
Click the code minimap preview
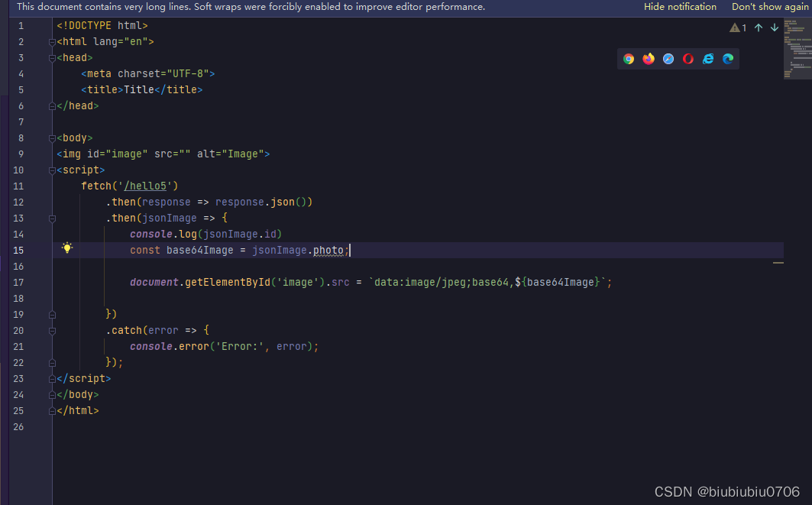pyautogui.click(x=797, y=49)
